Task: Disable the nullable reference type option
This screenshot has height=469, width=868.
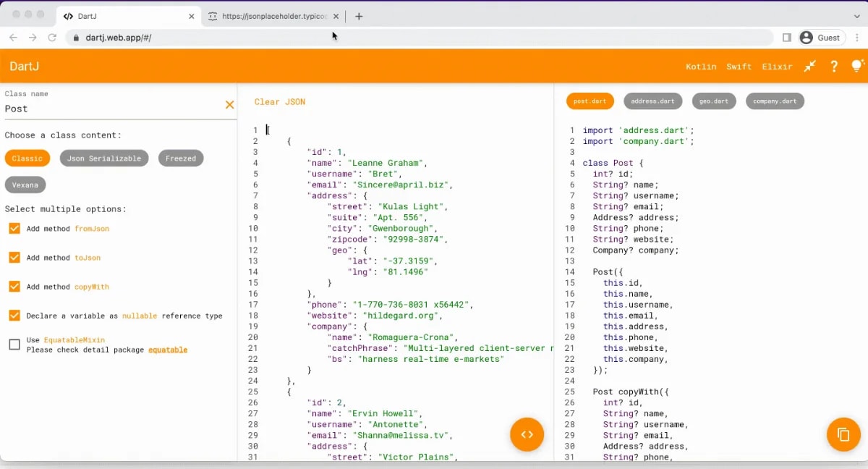Action: pyautogui.click(x=13, y=316)
